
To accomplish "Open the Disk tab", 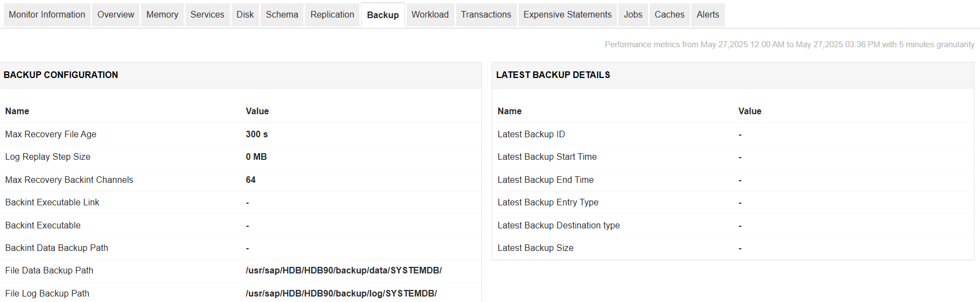I will pos(245,15).
